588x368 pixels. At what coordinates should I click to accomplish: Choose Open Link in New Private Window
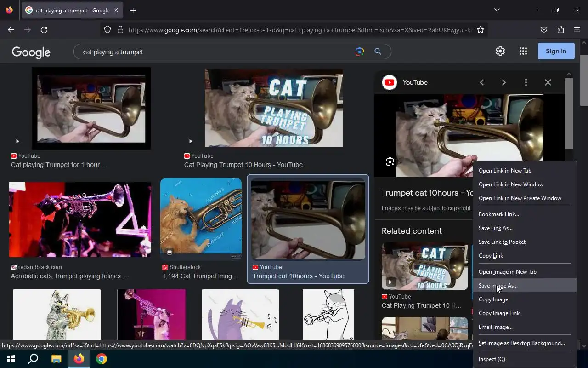click(x=525, y=198)
